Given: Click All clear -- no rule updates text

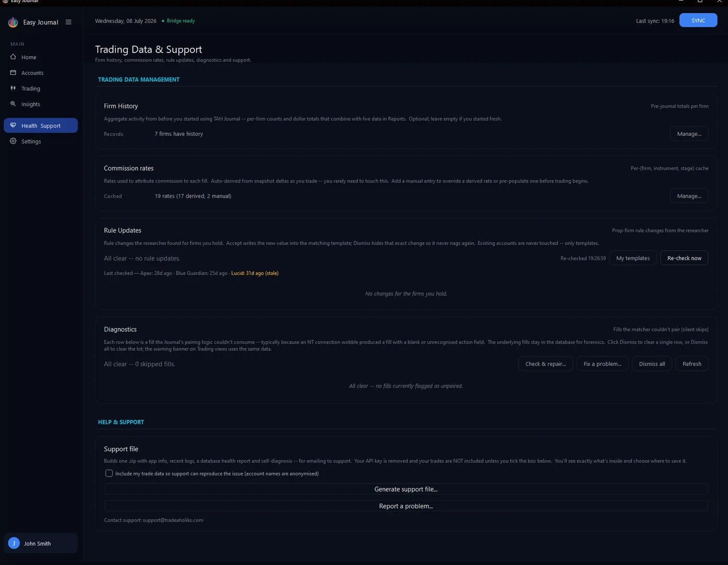Looking at the screenshot, I should [x=142, y=259].
